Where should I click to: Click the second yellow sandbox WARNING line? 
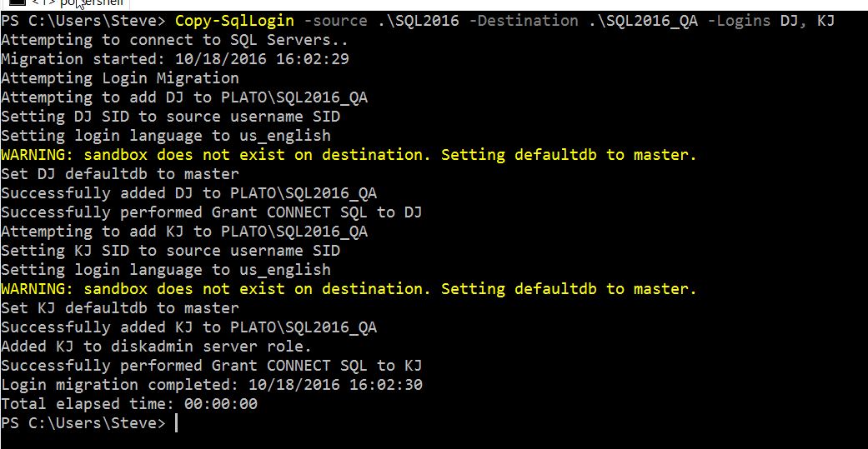[x=349, y=289]
